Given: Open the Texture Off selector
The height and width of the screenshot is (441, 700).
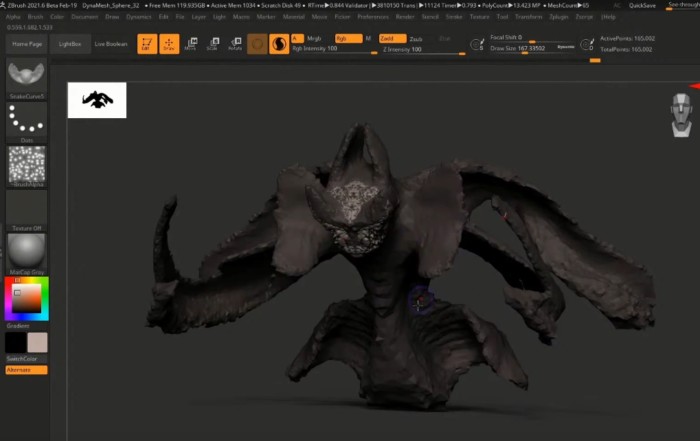Looking at the screenshot, I should click(x=26, y=208).
